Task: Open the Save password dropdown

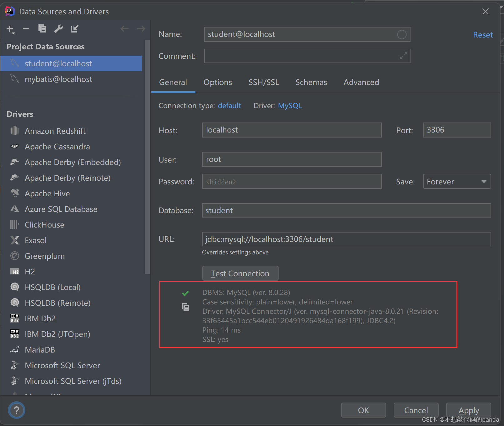Action: click(457, 181)
